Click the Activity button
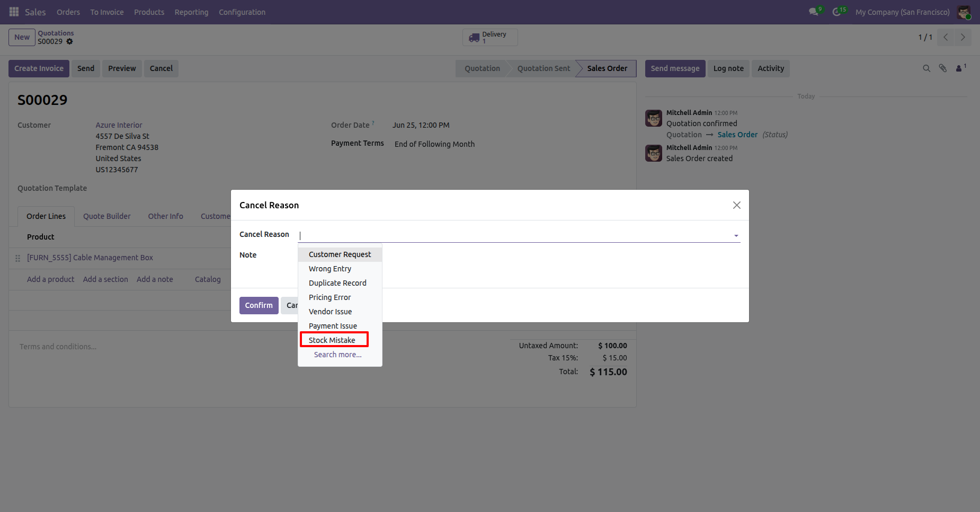The height and width of the screenshot is (512, 980). 771,68
